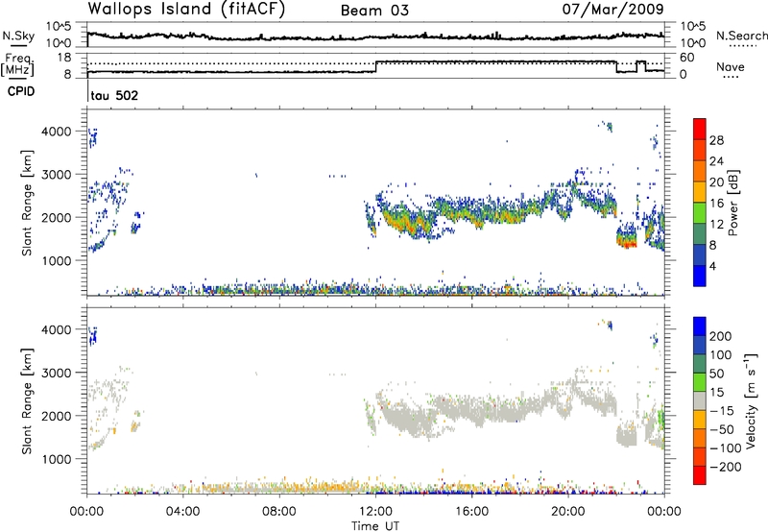Pick the red top segment of Power colorbar
This screenshot has width=768, height=532.
click(x=700, y=129)
